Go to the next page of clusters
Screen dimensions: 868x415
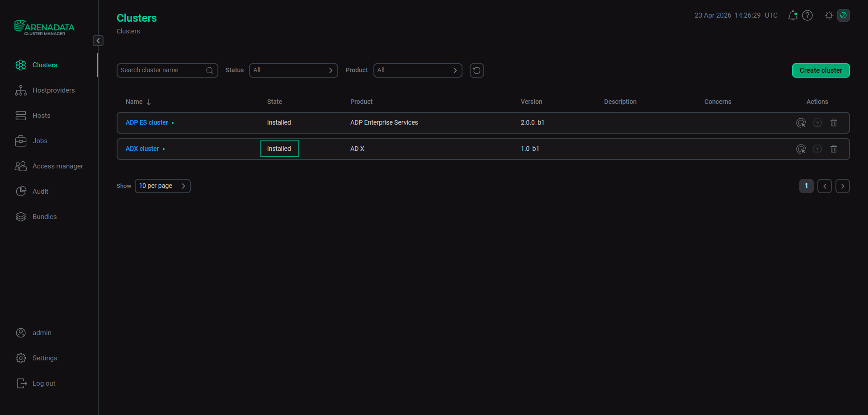coord(843,186)
